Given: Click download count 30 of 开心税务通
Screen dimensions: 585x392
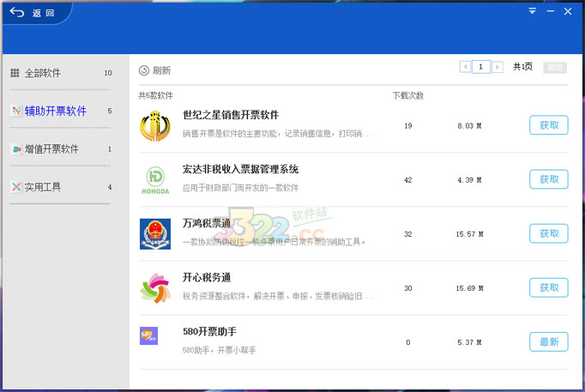Looking at the screenshot, I should pyautogui.click(x=408, y=288).
